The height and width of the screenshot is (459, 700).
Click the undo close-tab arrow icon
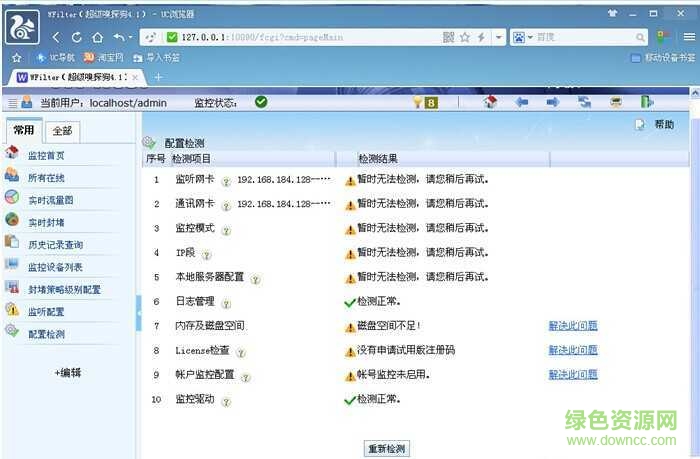119,38
